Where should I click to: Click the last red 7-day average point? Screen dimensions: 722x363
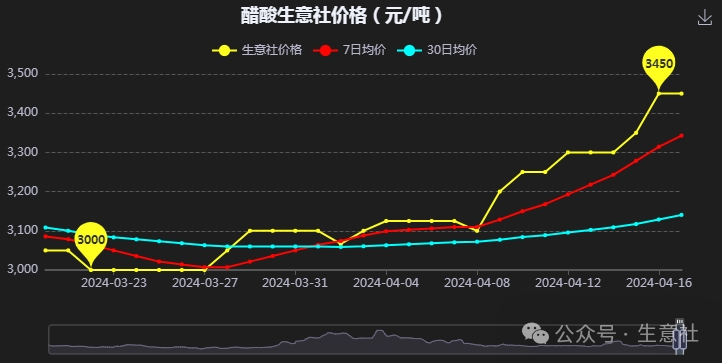(681, 135)
